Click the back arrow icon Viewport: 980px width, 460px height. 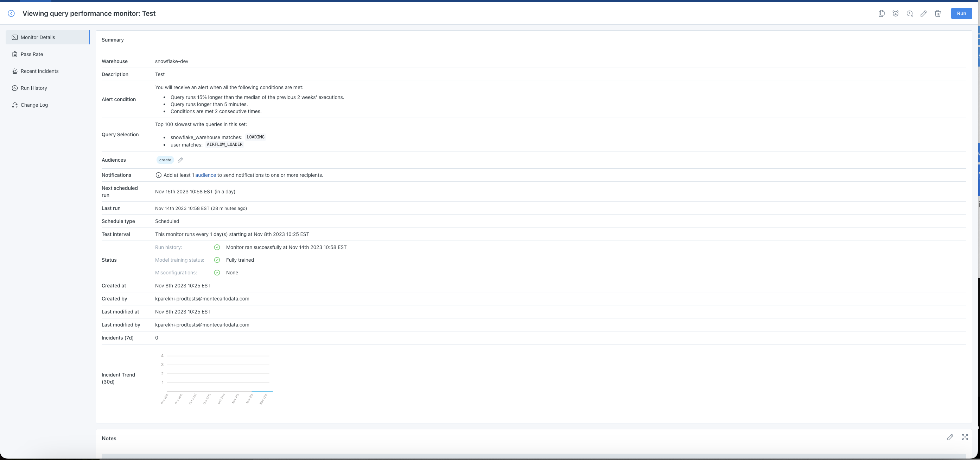click(11, 13)
